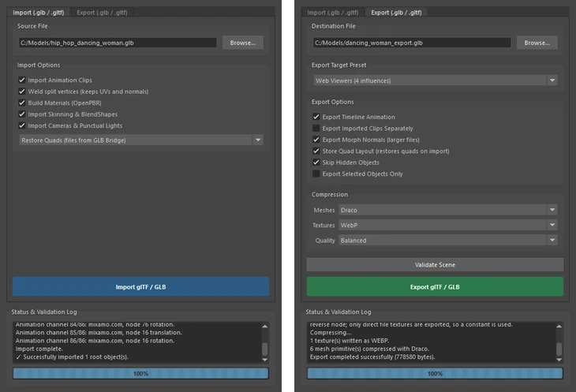576x392 pixels.
Task: Click 'Animation channel 85/86' log line
Action: pos(99,333)
